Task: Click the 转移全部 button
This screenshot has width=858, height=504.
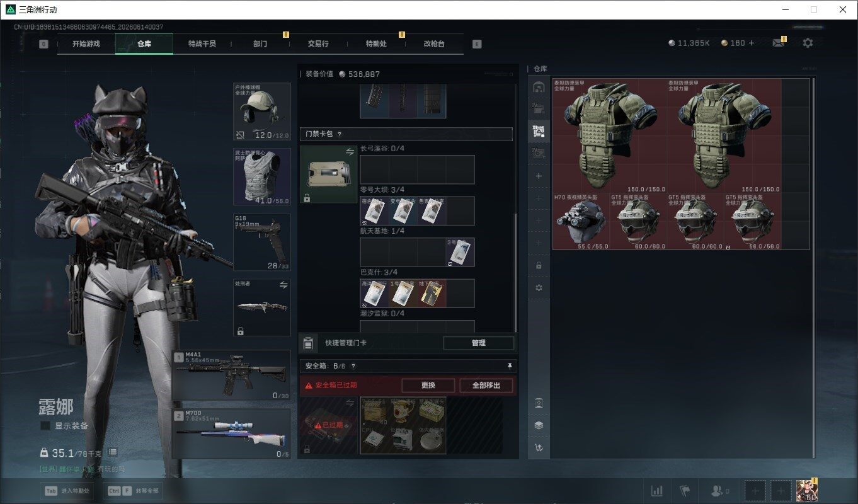Action: [x=133, y=491]
